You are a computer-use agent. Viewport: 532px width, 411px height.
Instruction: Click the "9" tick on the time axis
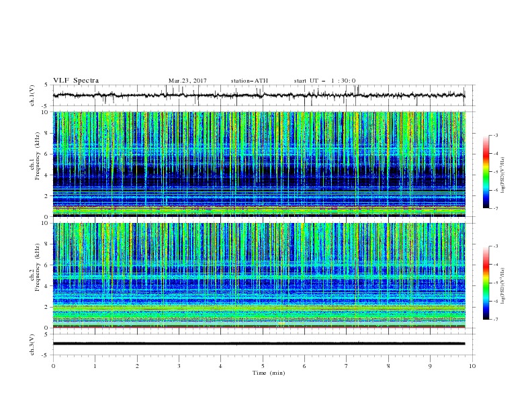pyautogui.click(x=430, y=366)
